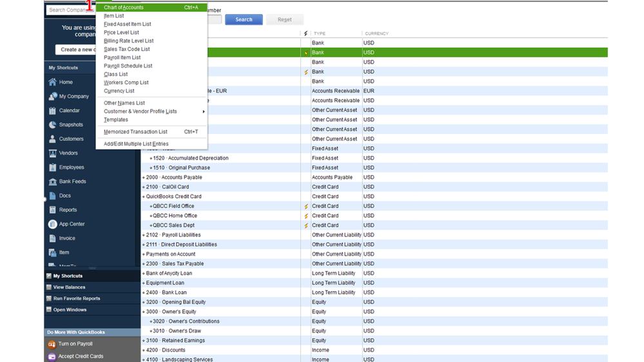
Task: Click the Create a new company button
Action: click(76, 50)
